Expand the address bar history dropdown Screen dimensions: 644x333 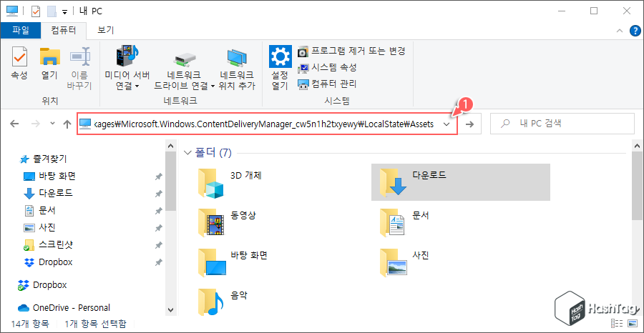447,124
